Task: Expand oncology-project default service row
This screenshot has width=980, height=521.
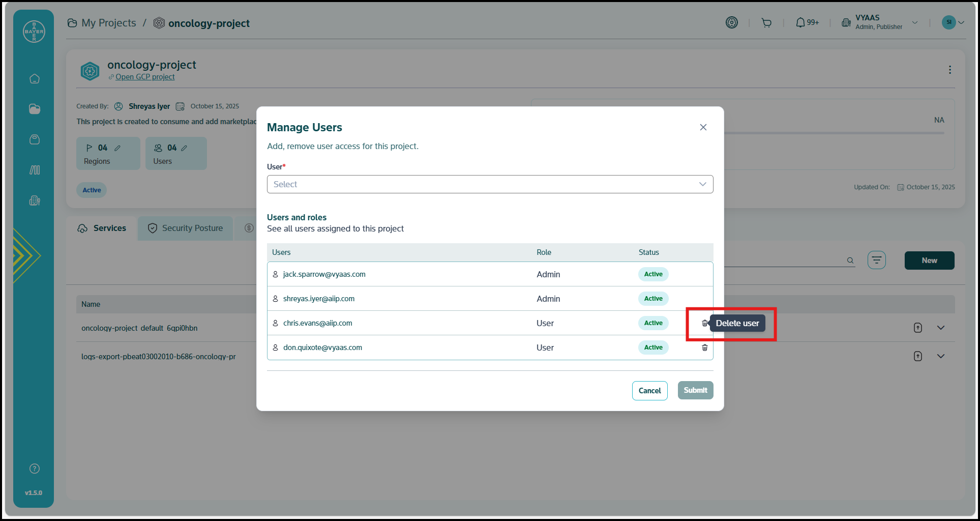Action: pos(940,328)
